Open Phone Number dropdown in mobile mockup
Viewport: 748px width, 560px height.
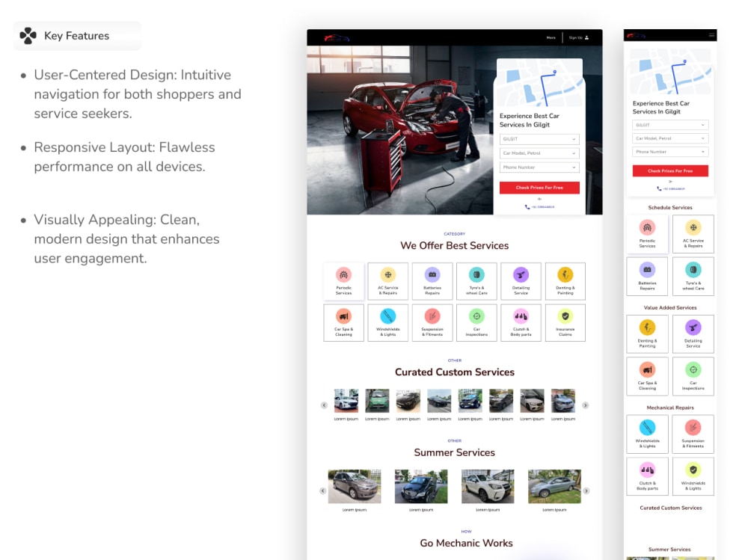(670, 152)
